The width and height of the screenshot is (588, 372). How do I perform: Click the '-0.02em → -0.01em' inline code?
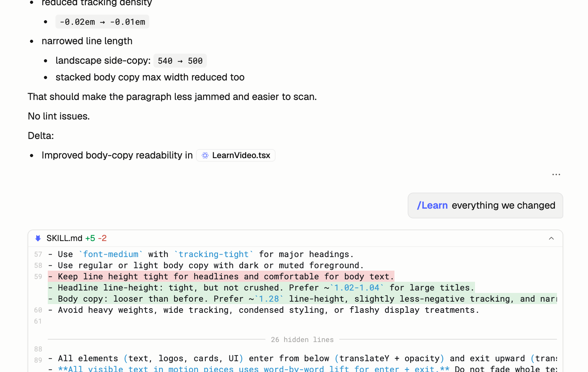102,22
